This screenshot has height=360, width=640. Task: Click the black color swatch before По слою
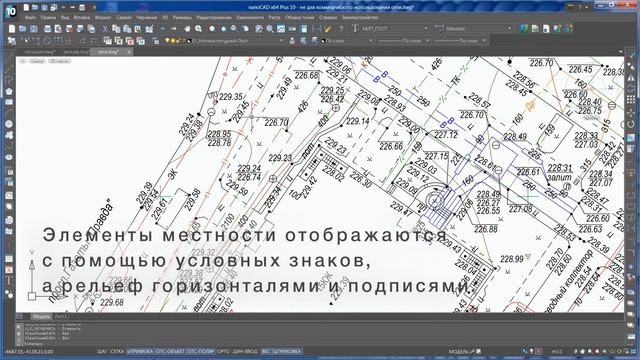pyautogui.click(x=324, y=41)
